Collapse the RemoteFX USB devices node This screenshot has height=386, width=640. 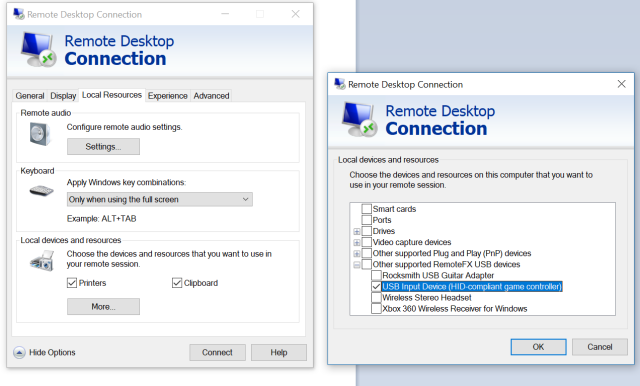coord(357,265)
